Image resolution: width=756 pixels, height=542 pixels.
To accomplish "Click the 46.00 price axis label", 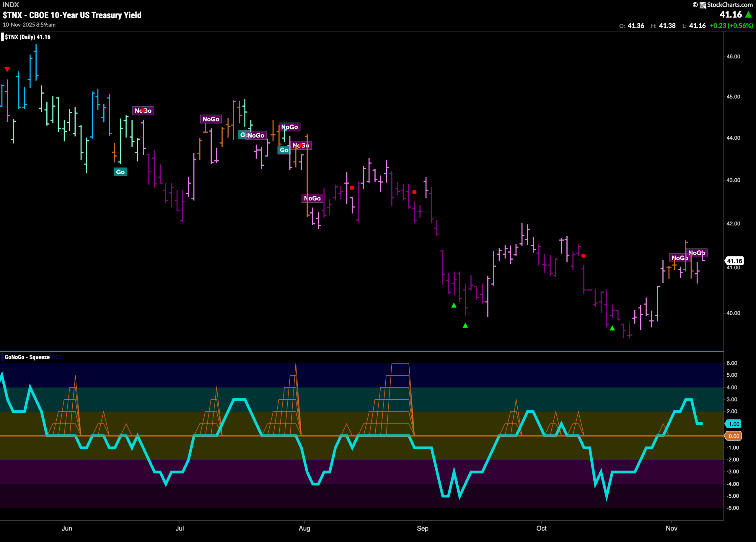I will 733,56.
